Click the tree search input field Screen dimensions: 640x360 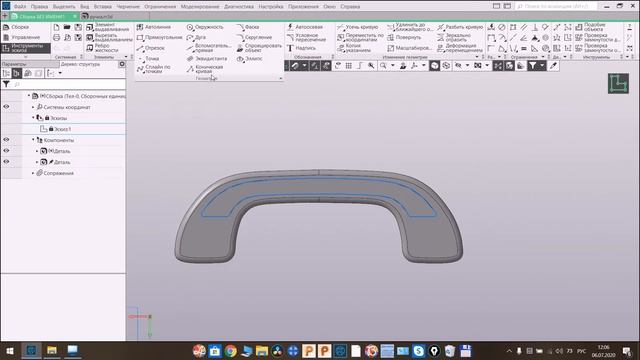click(x=69, y=84)
